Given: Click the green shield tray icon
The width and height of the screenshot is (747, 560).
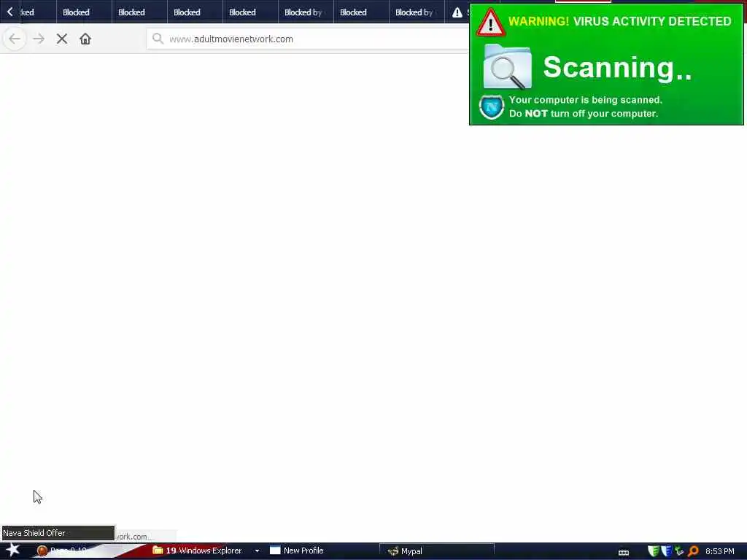Looking at the screenshot, I should [654, 551].
